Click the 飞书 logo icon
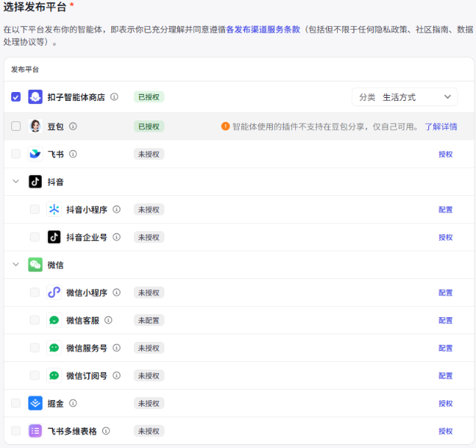The width and height of the screenshot is (476, 448). (35, 154)
